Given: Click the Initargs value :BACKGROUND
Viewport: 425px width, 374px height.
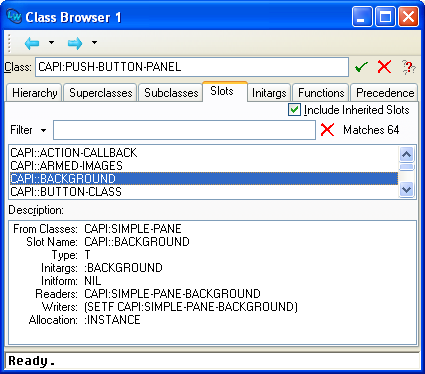Looking at the screenshot, I should click(x=123, y=268).
